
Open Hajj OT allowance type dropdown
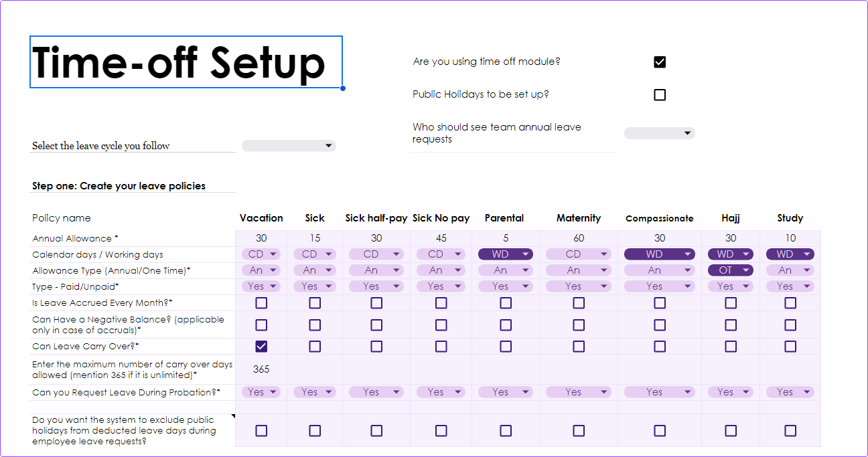pyautogui.click(x=731, y=270)
